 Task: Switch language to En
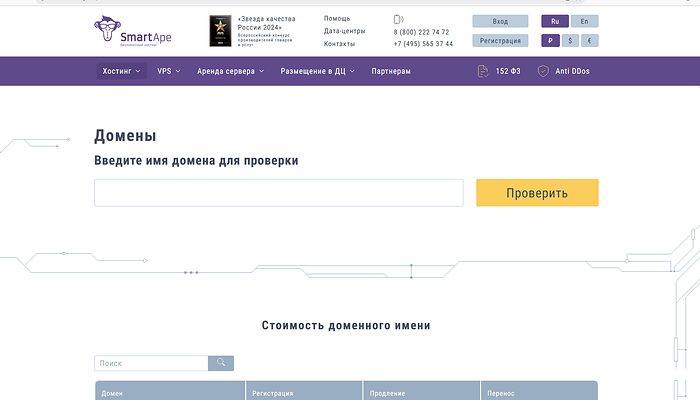pyautogui.click(x=584, y=21)
